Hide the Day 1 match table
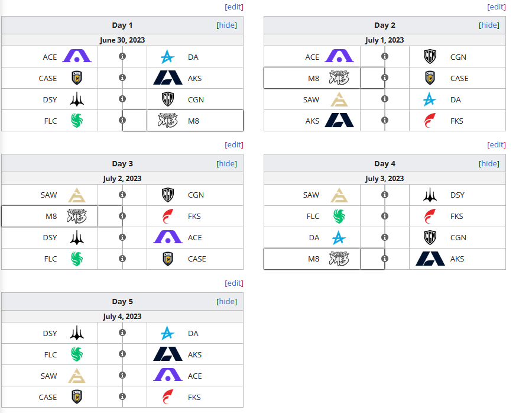Viewport: 532px width, 413px height. (x=227, y=25)
